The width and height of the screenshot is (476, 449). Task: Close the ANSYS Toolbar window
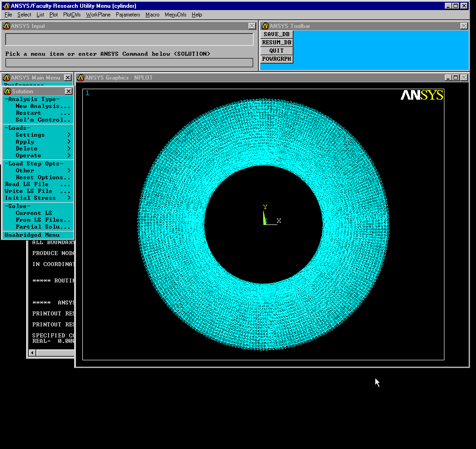(x=464, y=26)
